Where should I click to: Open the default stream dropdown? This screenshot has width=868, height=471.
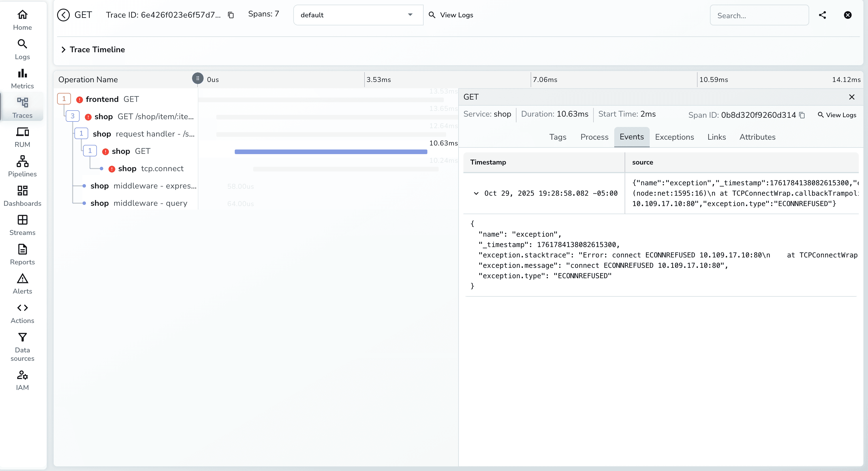point(358,15)
